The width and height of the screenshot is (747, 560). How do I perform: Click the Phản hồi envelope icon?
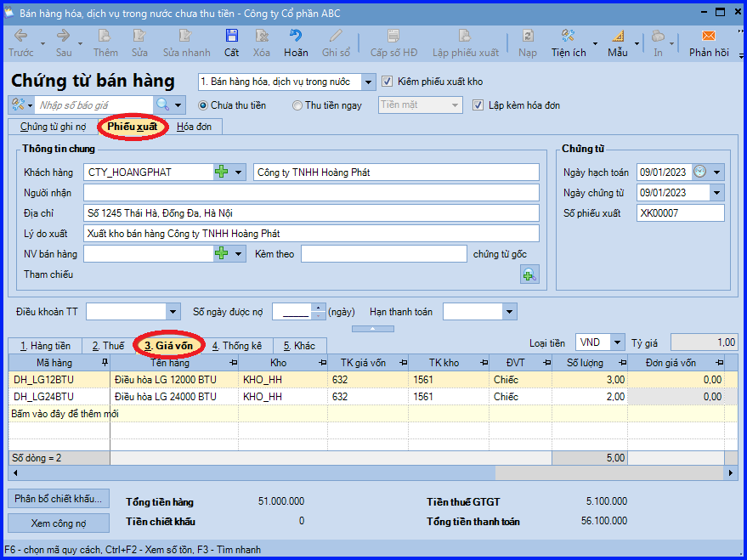(709, 36)
